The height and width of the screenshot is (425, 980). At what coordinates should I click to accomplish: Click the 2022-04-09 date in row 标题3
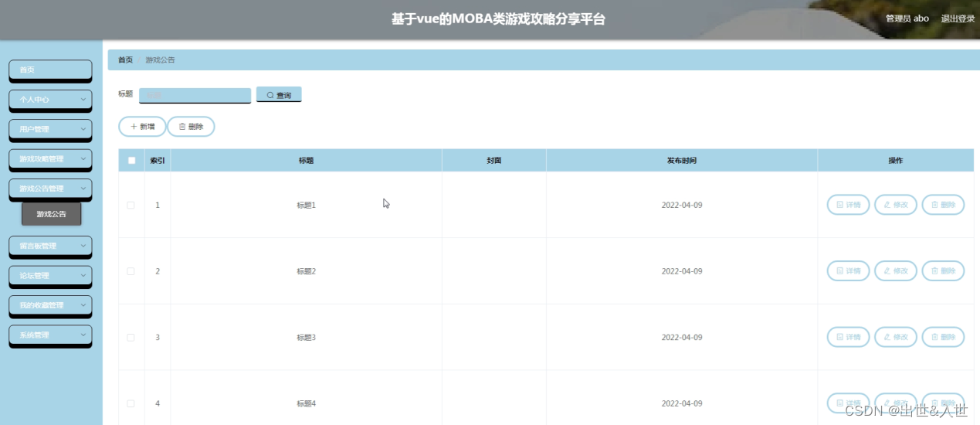tap(682, 338)
